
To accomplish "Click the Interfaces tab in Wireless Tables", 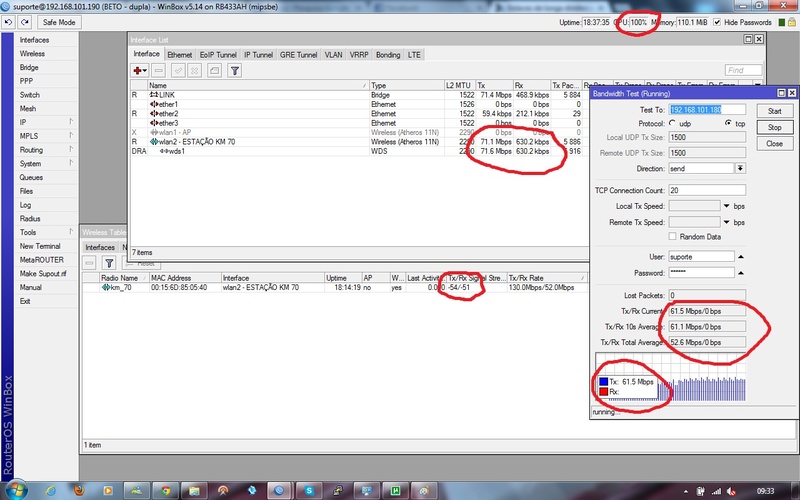I will 100,247.
